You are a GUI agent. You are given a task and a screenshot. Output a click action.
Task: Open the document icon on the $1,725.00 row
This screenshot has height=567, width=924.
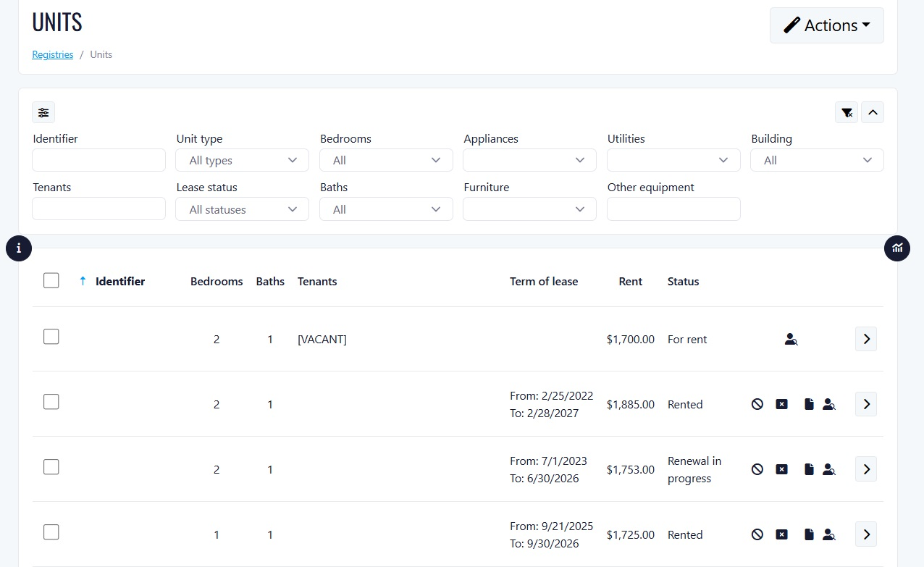pos(809,534)
